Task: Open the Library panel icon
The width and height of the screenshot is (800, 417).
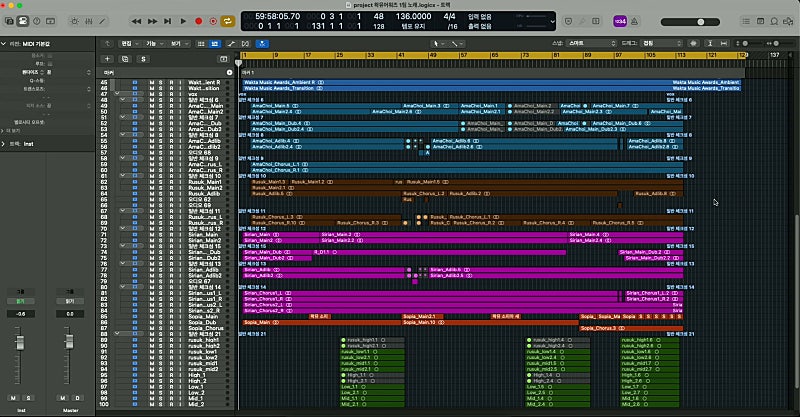Action: pyautogui.click(x=11, y=20)
